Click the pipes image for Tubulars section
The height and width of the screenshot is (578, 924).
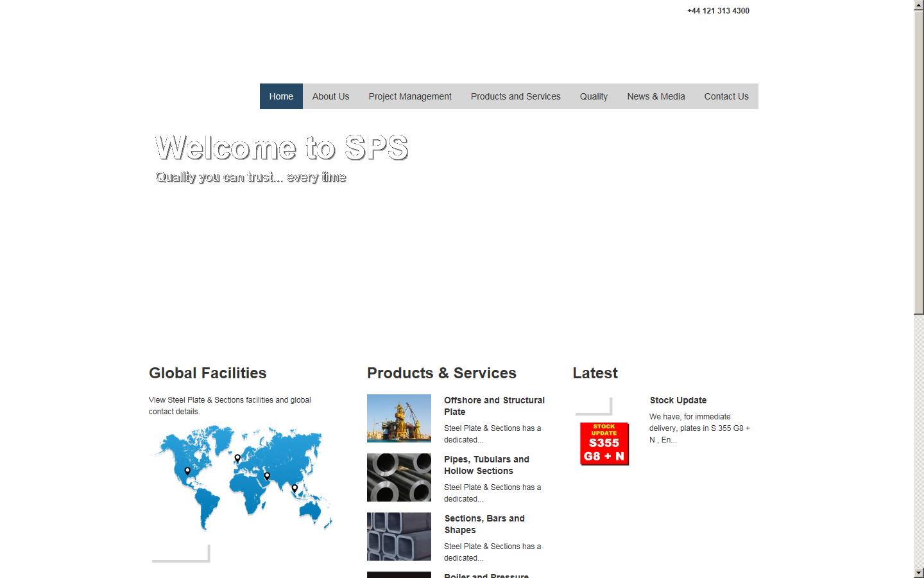click(398, 477)
